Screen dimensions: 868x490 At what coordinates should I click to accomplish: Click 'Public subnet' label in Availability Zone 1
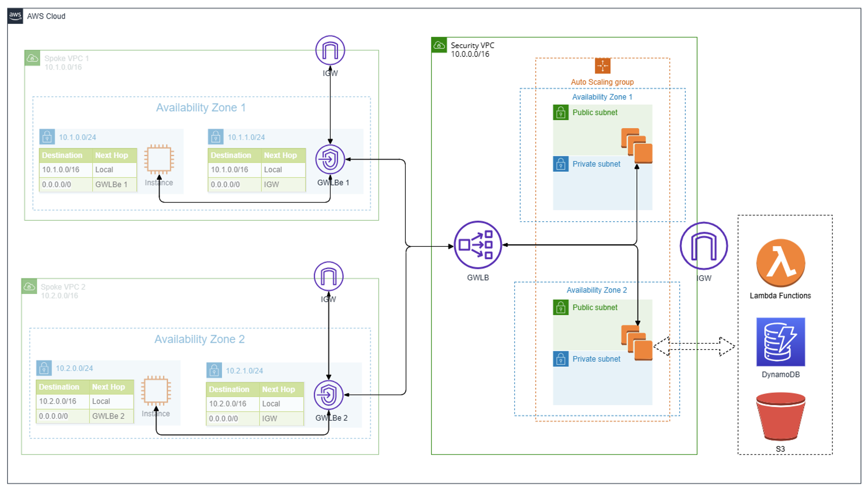tap(595, 112)
